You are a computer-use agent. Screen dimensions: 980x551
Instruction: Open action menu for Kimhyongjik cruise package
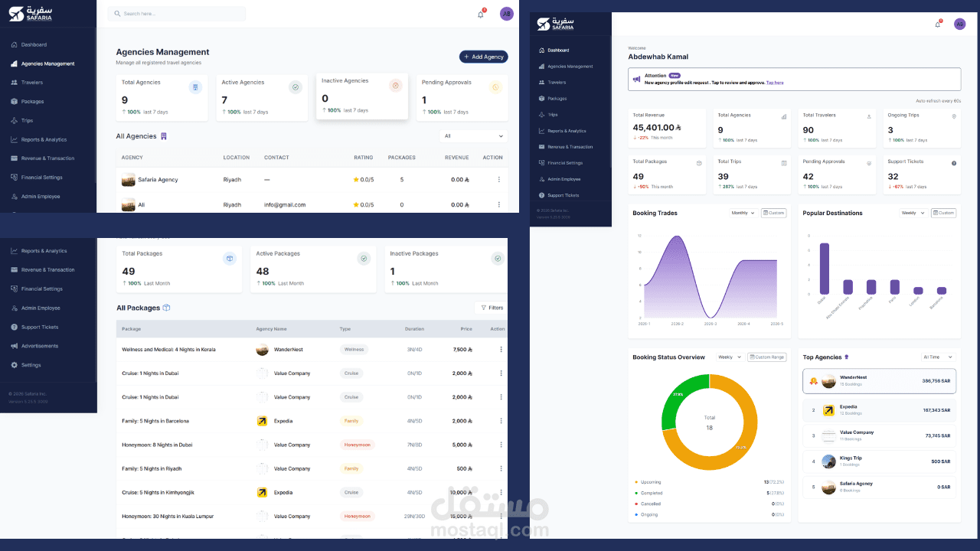pos(501,492)
